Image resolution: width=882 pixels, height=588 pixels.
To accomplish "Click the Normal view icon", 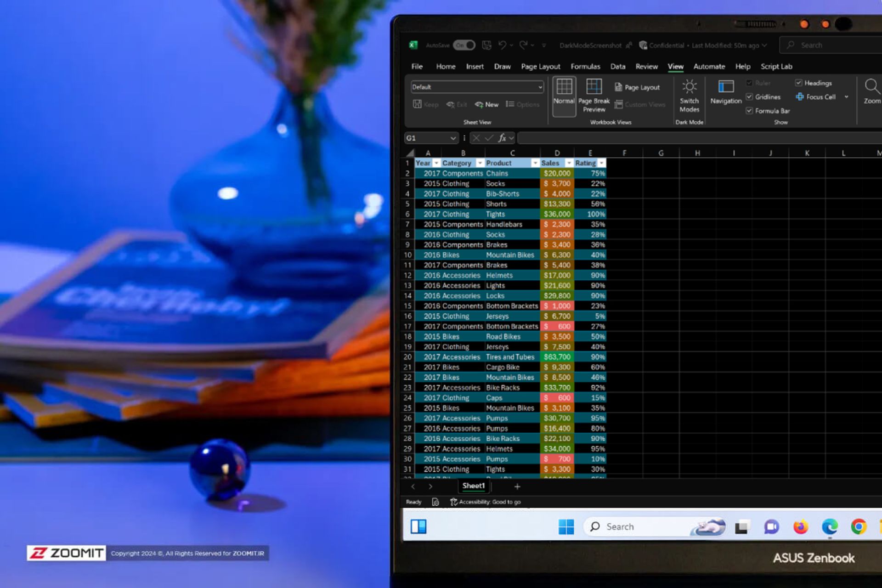I will [564, 87].
